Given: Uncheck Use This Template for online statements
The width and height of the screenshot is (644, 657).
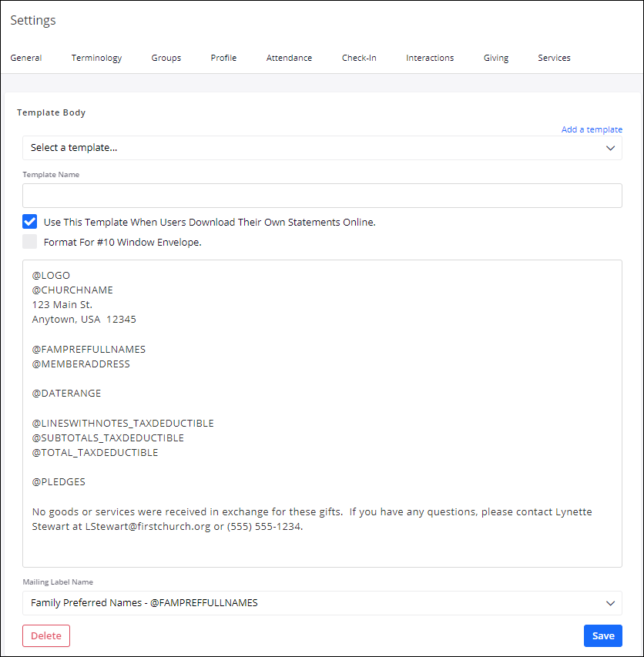Looking at the screenshot, I should pyautogui.click(x=30, y=222).
